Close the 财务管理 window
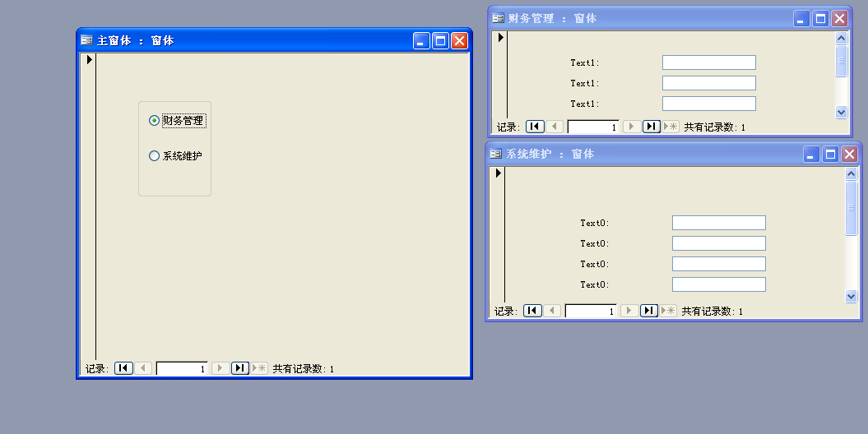This screenshot has height=434, width=868. point(840,18)
